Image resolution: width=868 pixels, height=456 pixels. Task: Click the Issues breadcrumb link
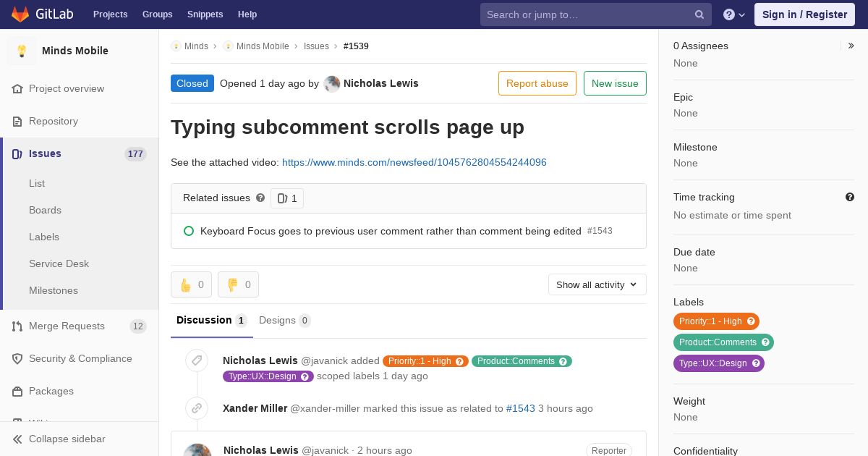pos(316,46)
